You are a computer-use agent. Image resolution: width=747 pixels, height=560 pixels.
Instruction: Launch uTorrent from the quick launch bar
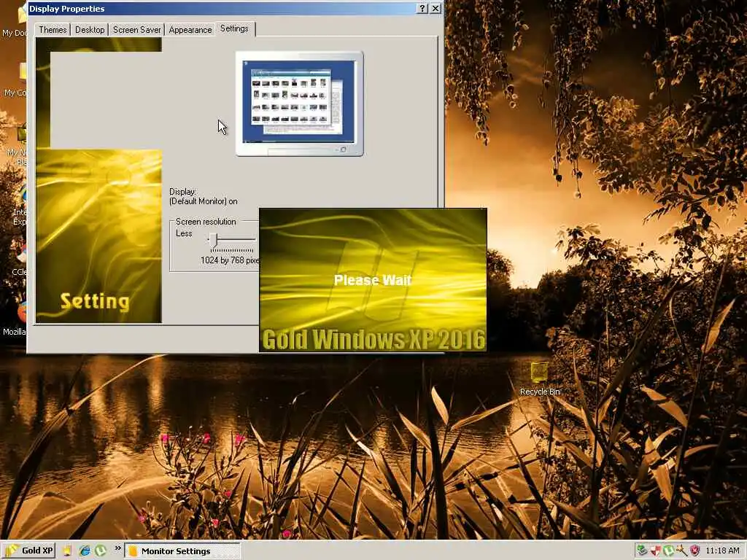click(x=101, y=551)
